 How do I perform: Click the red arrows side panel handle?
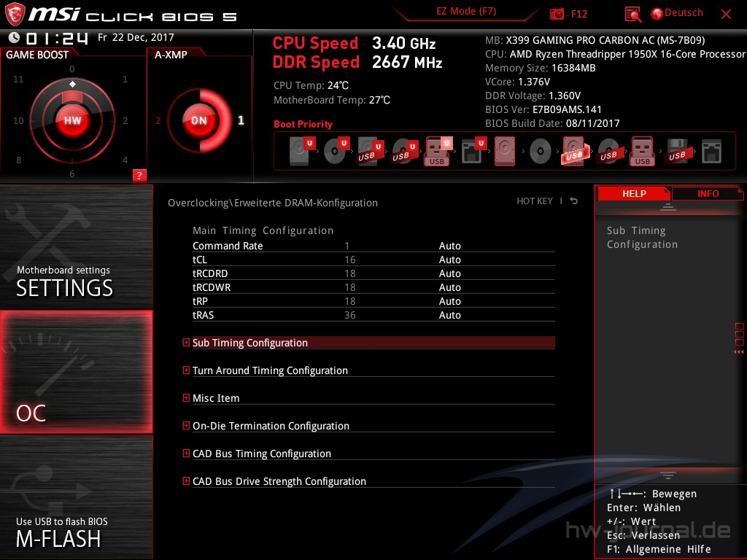point(739,352)
